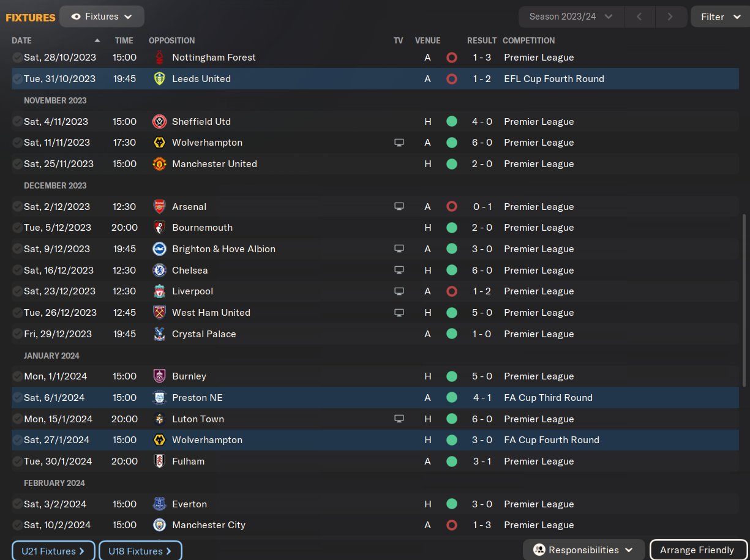Viewport: 750px width, 560px height.
Task: Open the Fixtures view dropdown
Action: point(102,17)
